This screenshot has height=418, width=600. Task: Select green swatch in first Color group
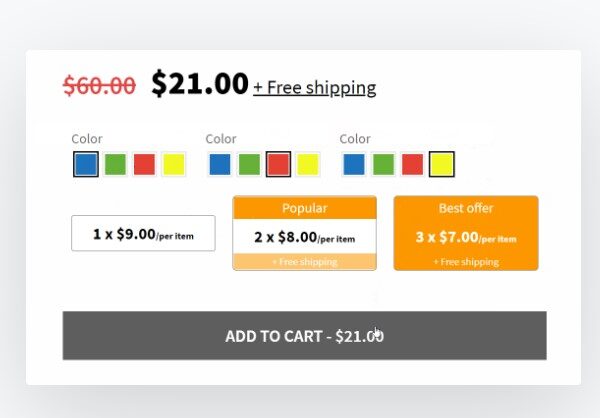click(x=115, y=164)
